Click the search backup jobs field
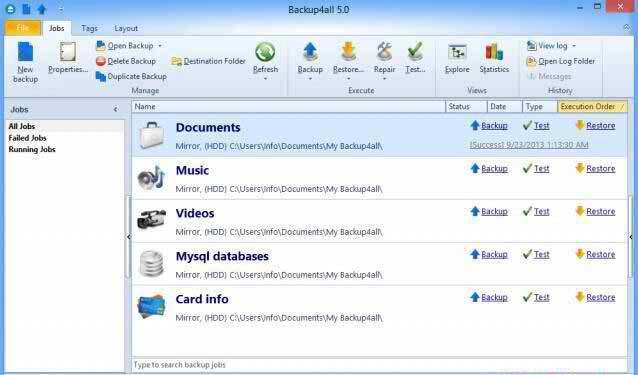This screenshot has height=375, width=638. (379, 364)
